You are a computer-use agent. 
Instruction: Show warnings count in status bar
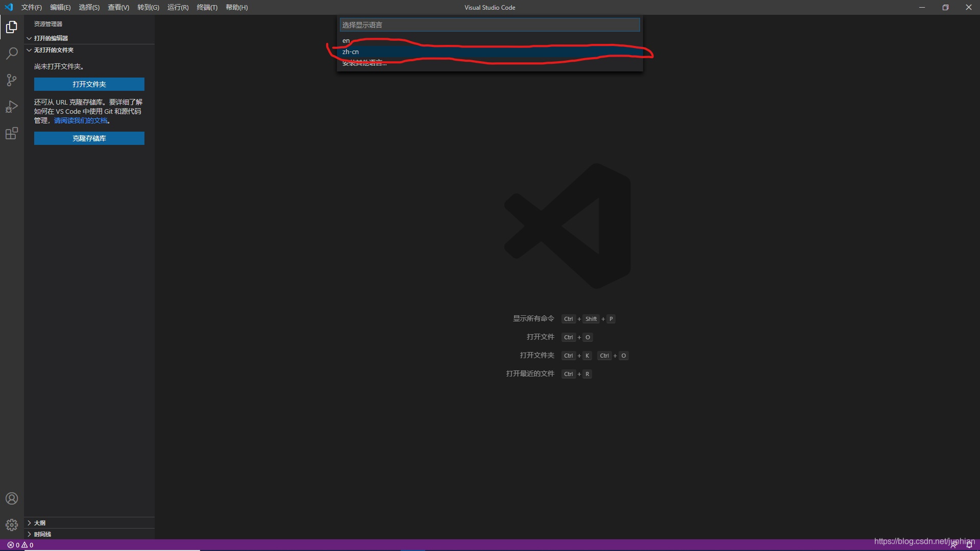[28, 545]
